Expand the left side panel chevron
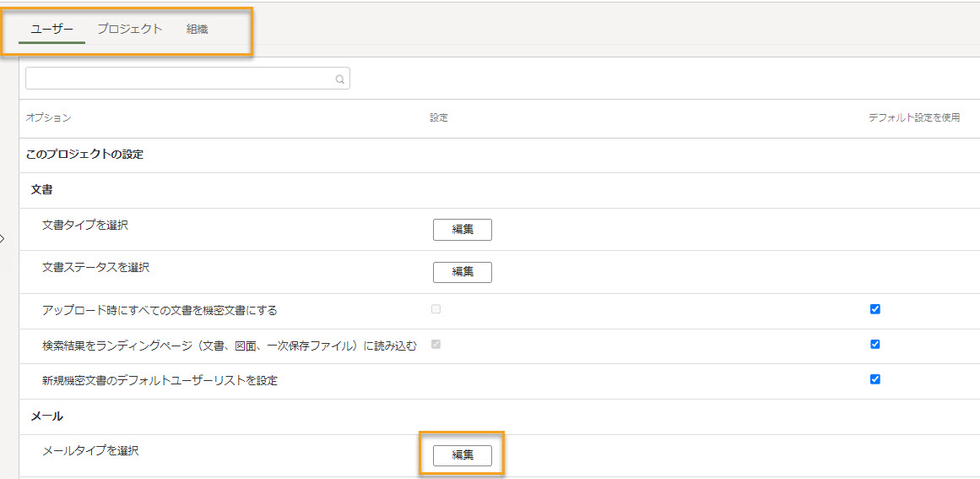The image size is (980, 479). [3, 238]
